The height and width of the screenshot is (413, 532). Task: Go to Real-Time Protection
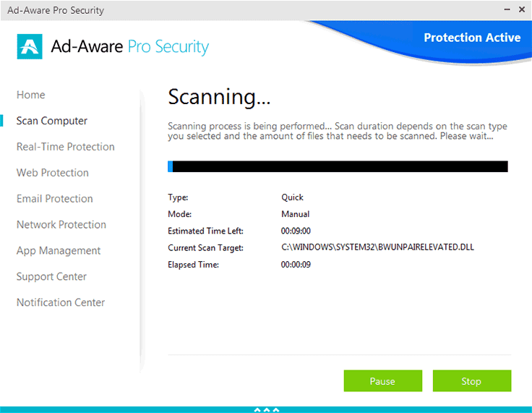(66, 147)
